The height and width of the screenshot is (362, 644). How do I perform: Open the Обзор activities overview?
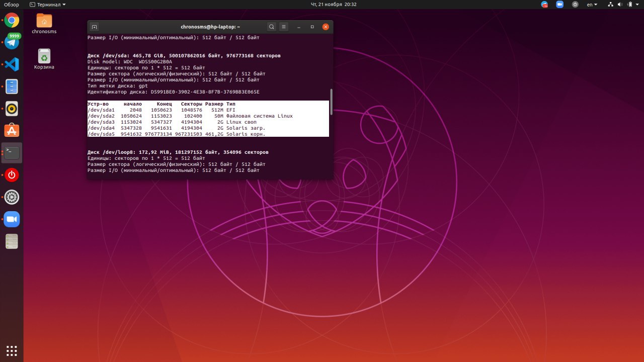point(12,4)
